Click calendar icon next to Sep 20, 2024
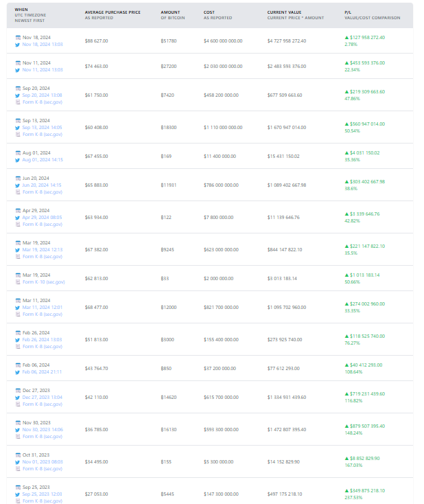Screen dimensions: 424x504 tap(18, 89)
